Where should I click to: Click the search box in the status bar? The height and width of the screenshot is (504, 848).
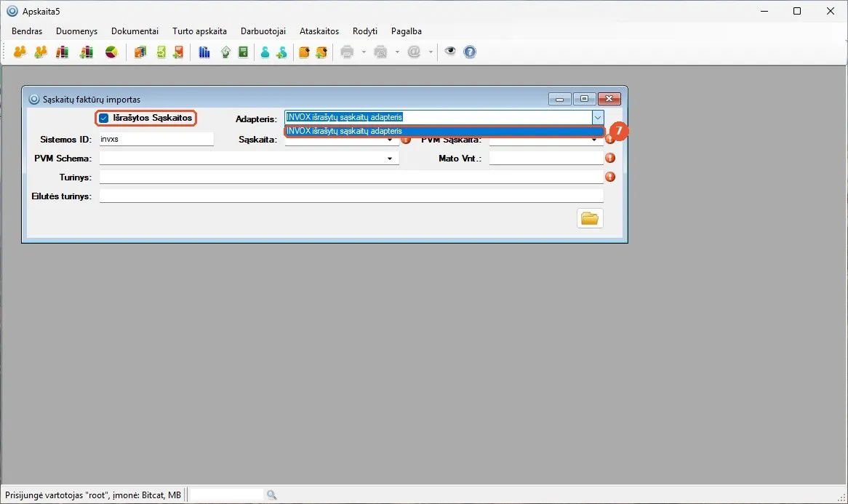227,495
